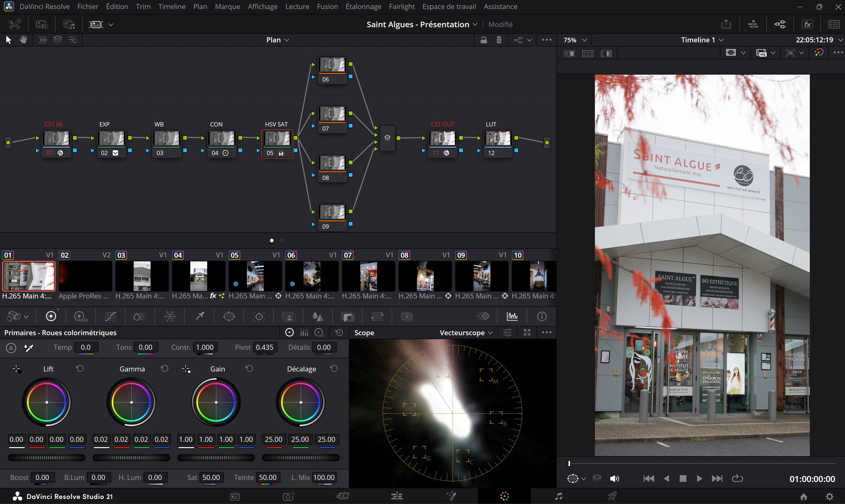This screenshot has height=504, width=845.
Task: Open the Project Manager home icon
Action: click(803, 497)
